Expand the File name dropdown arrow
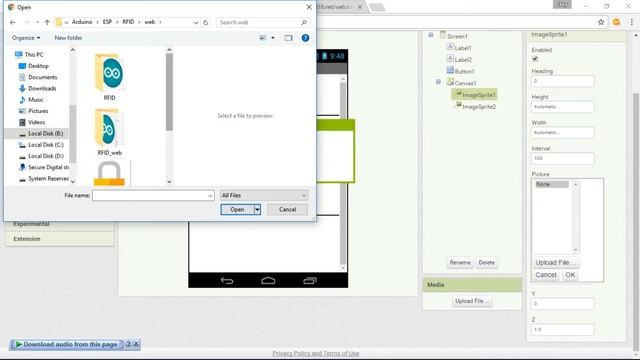The width and height of the screenshot is (640, 360). coord(210,196)
